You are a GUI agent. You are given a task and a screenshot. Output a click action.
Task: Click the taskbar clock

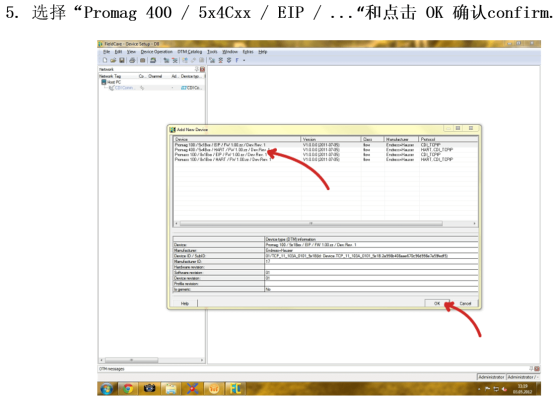coord(522,389)
